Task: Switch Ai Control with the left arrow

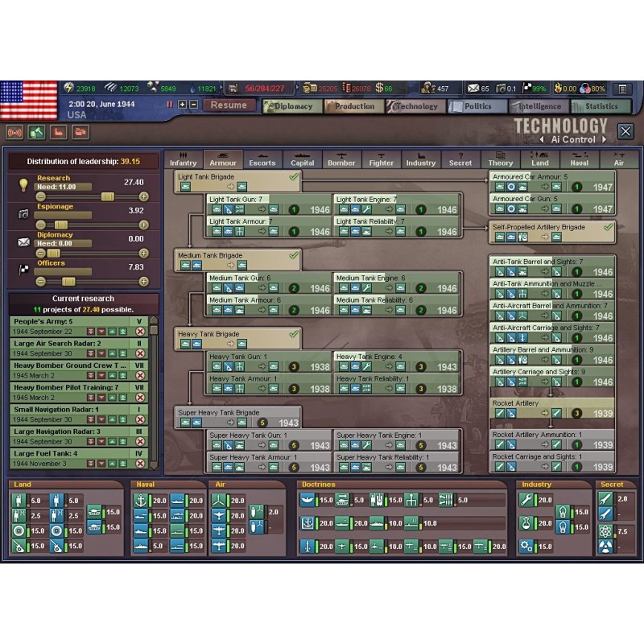Action: 543,140
